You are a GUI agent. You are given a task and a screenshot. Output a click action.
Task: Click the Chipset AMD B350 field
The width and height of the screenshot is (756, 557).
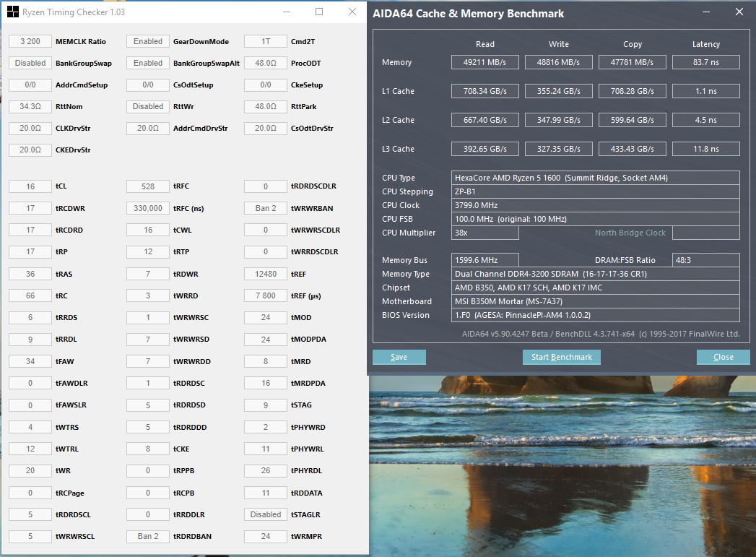click(x=596, y=288)
